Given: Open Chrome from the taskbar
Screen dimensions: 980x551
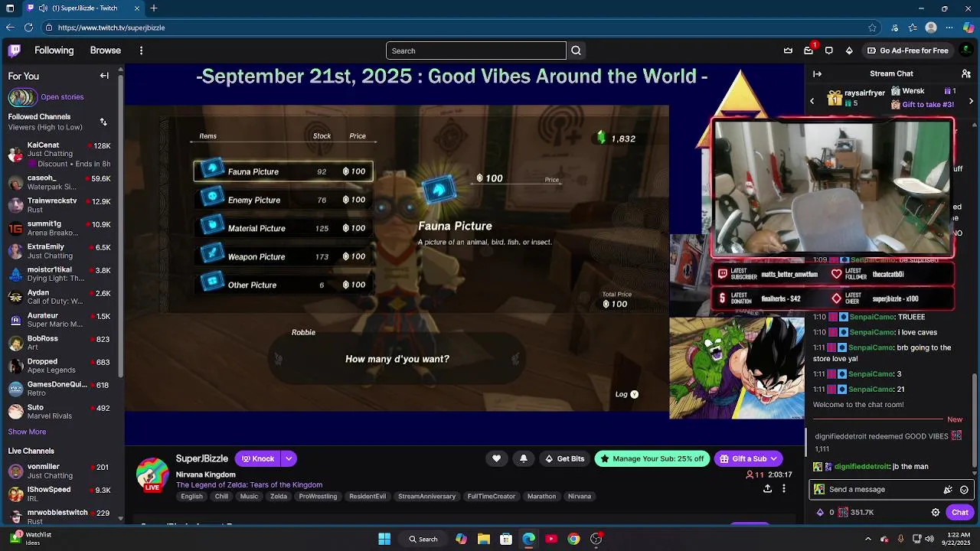Looking at the screenshot, I should pyautogui.click(x=573, y=539).
